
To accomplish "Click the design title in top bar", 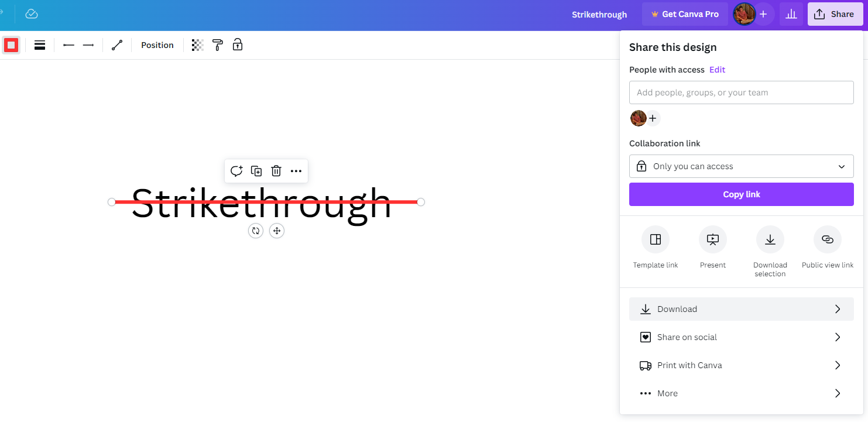I will 599,15.
